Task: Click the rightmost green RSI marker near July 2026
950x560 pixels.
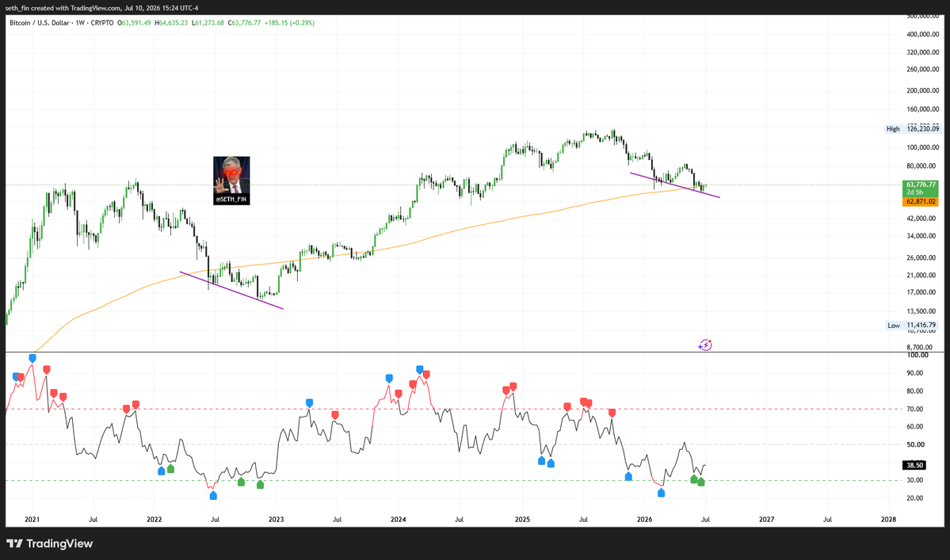Action: coord(701,482)
